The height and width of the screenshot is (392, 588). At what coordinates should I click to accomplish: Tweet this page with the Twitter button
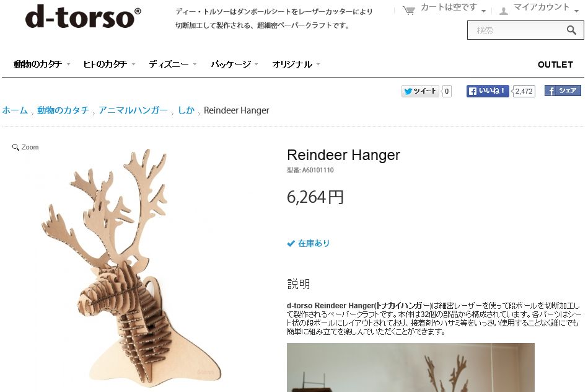pos(420,91)
